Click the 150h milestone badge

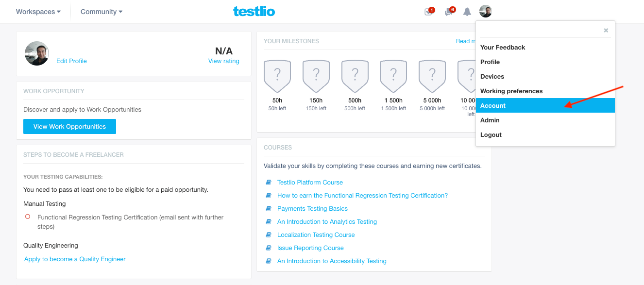pyautogui.click(x=316, y=76)
